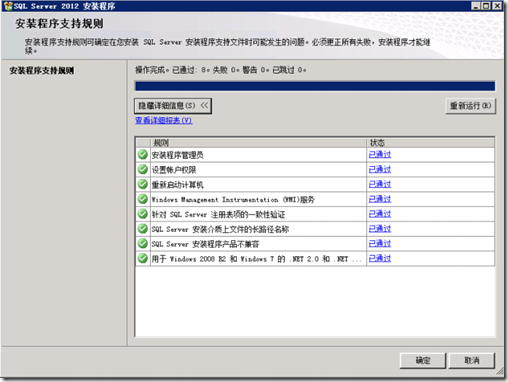Open 已通过 status link for 设置帐户权限
Viewport: 508px width, 382px height.
[380, 169]
